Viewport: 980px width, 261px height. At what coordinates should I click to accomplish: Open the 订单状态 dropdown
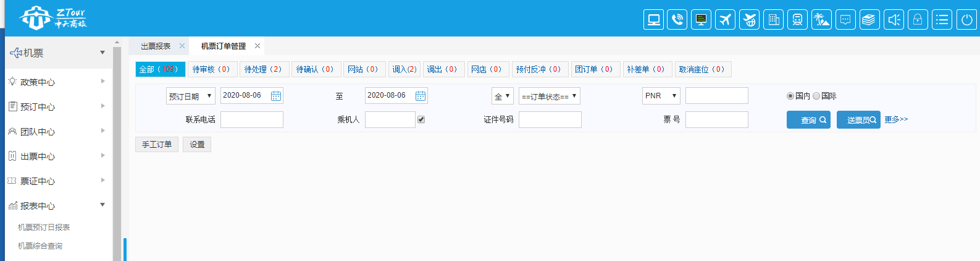point(550,96)
